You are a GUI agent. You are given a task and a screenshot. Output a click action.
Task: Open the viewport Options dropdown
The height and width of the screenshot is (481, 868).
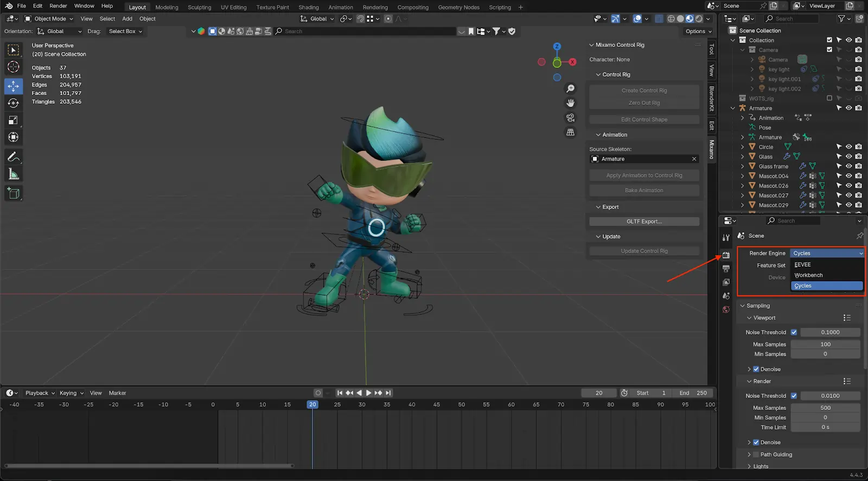click(699, 31)
